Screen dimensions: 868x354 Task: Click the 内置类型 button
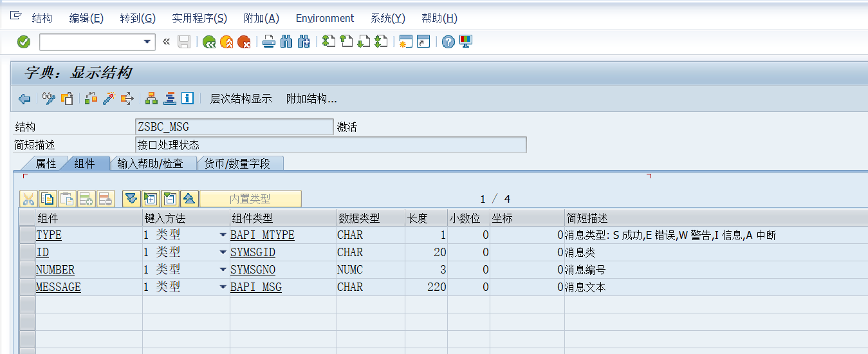[250, 199]
